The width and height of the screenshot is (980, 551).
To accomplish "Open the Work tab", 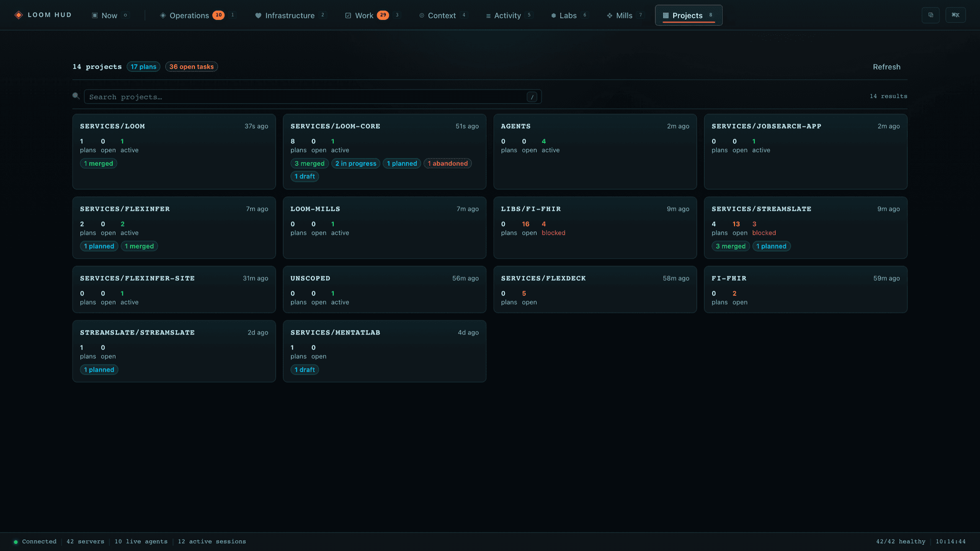I will coord(364,15).
